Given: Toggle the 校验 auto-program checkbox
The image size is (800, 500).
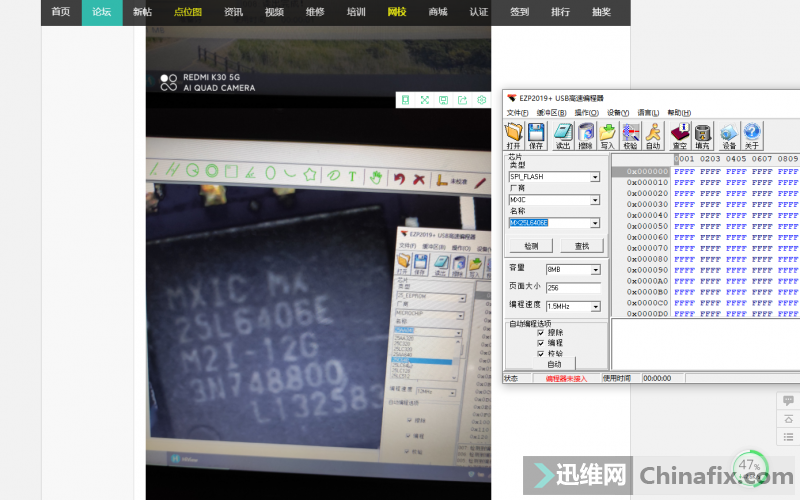Looking at the screenshot, I should [x=541, y=353].
